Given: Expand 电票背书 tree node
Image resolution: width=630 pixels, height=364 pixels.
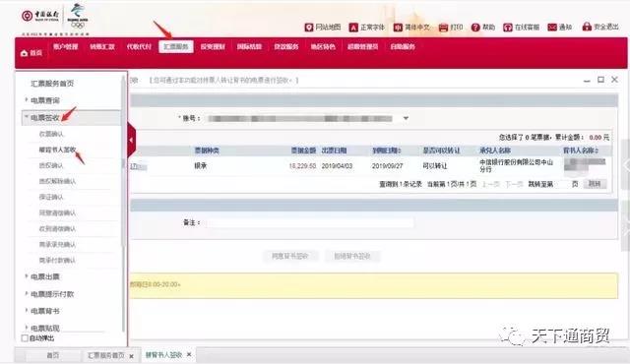Looking at the screenshot, I should pyautogui.click(x=27, y=310).
